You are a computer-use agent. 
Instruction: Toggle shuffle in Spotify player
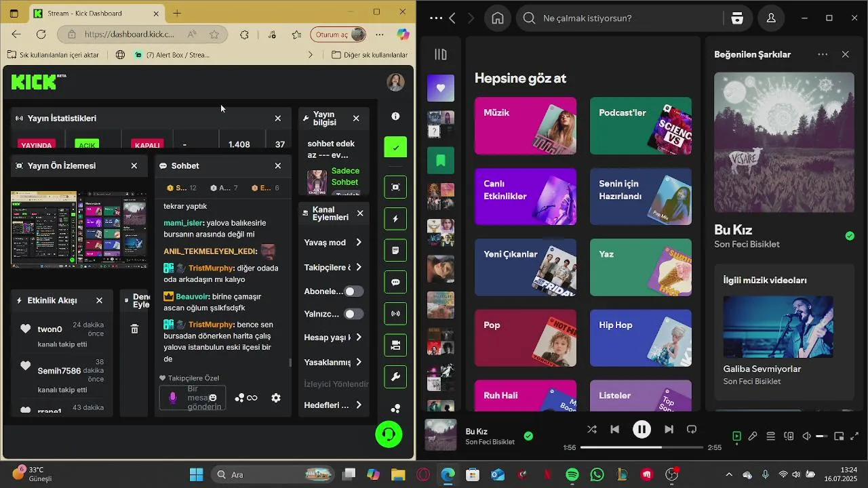point(592,429)
